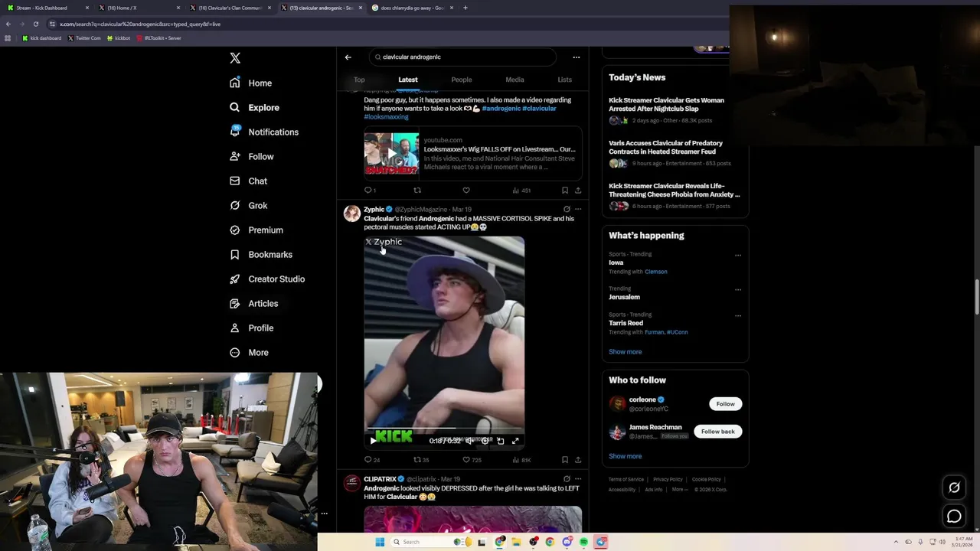This screenshot has height=551, width=980.
Task: Switch to the Lists search tab
Action: coord(564,80)
